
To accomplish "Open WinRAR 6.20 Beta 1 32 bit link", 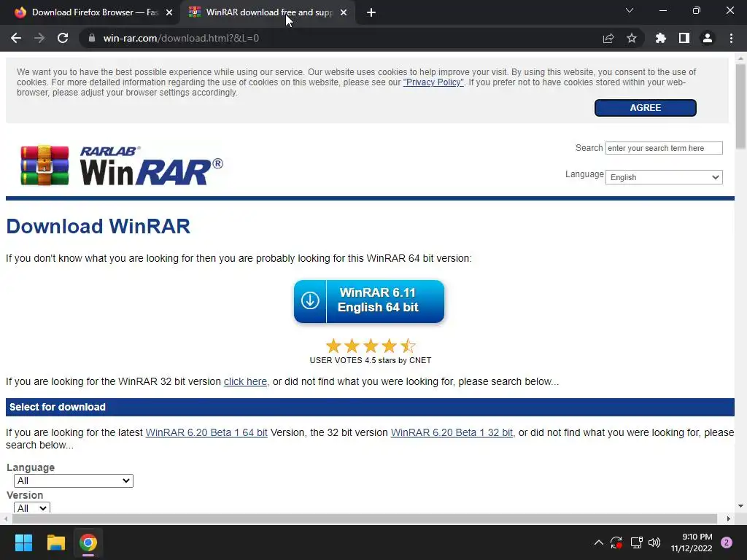I will pyautogui.click(x=452, y=432).
